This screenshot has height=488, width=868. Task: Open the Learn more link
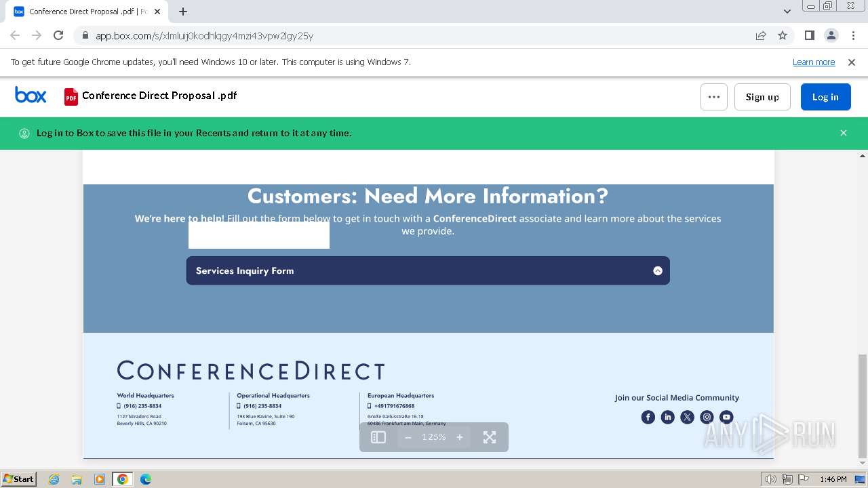pos(814,62)
